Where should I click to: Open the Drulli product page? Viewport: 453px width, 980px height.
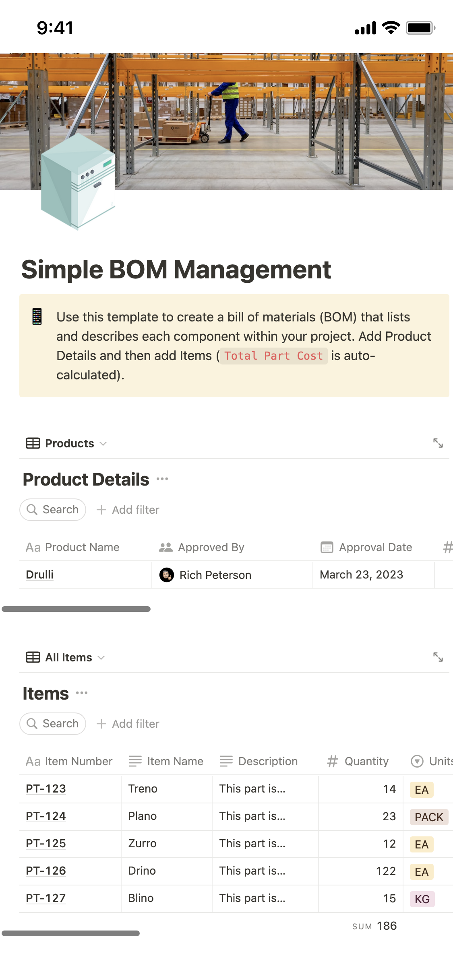(x=40, y=574)
